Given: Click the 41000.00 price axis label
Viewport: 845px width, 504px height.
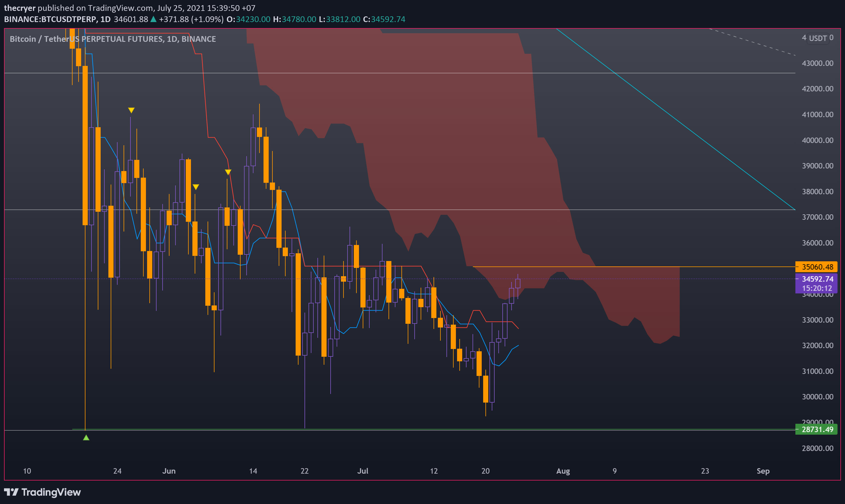Looking at the screenshot, I should [817, 114].
